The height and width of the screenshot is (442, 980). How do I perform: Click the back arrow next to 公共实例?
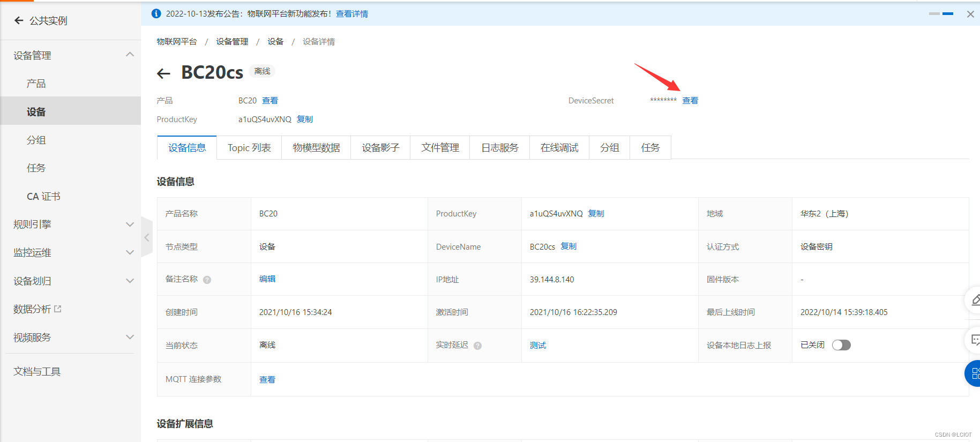19,20
